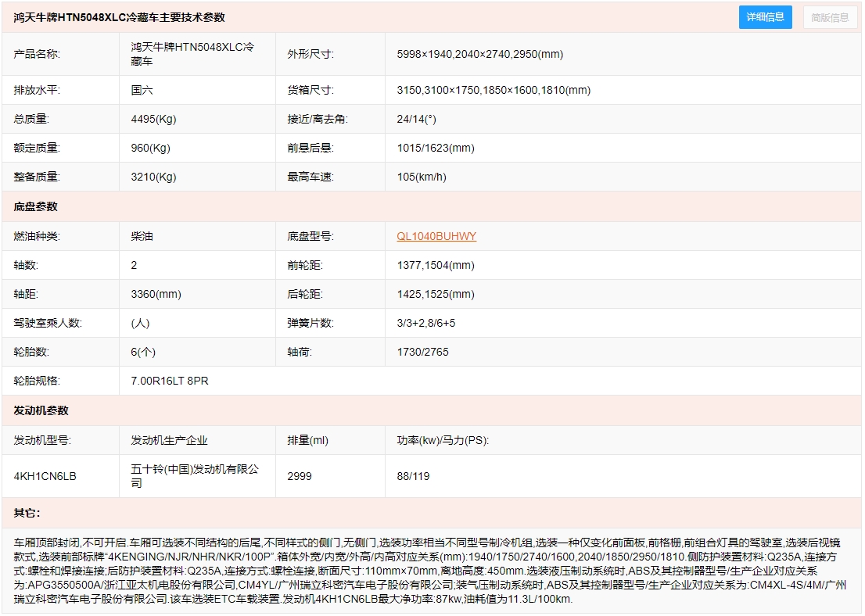Screen dimensions: 865x616
Task: Select the 前轮距 label
Action: [x=304, y=265]
